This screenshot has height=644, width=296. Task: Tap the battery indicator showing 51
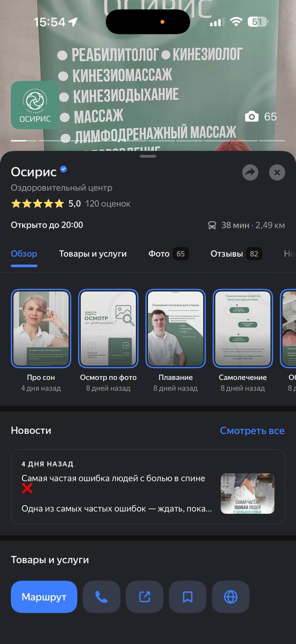259,22
